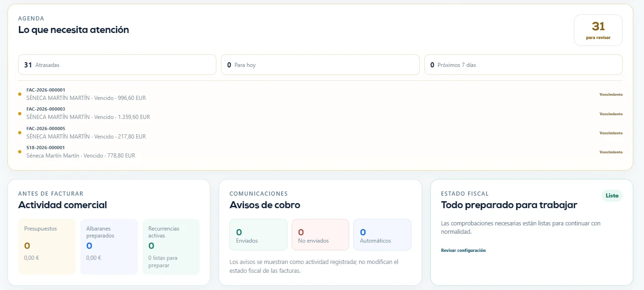The width and height of the screenshot is (644, 290).
Task: Open the Presupuestos card
Action: [47, 247]
